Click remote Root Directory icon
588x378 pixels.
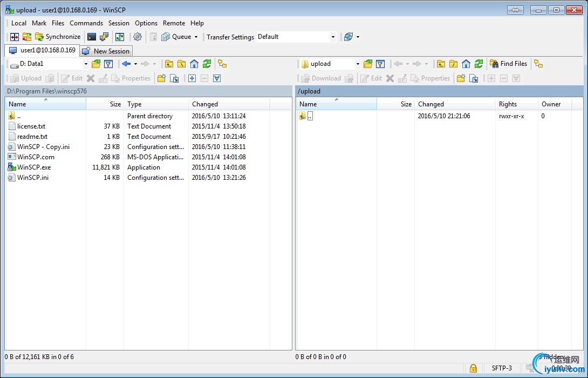click(453, 64)
